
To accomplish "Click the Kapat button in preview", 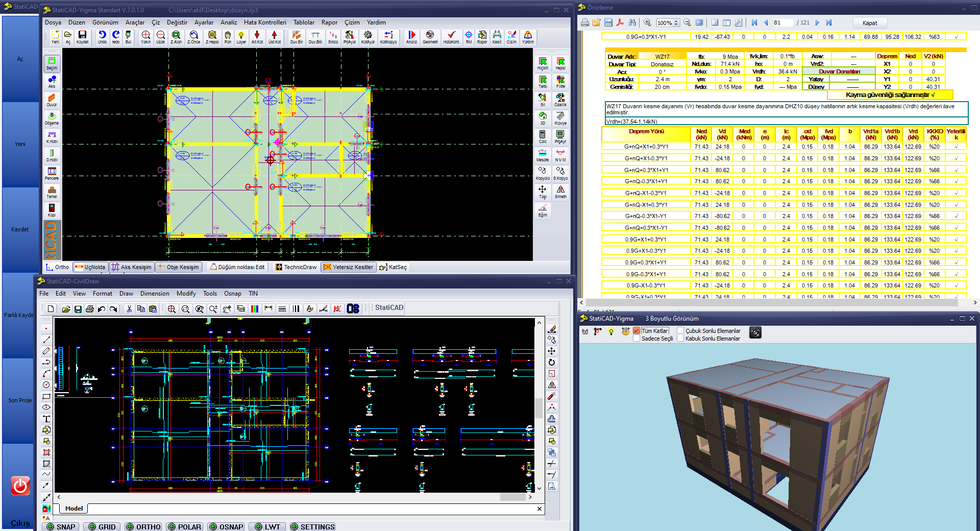I will pyautogui.click(x=870, y=23).
